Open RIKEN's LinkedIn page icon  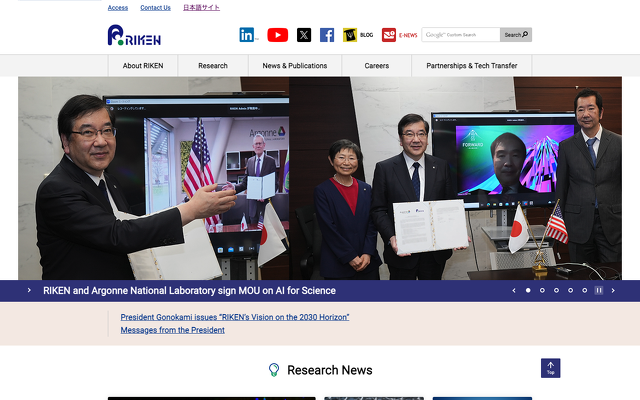click(247, 35)
